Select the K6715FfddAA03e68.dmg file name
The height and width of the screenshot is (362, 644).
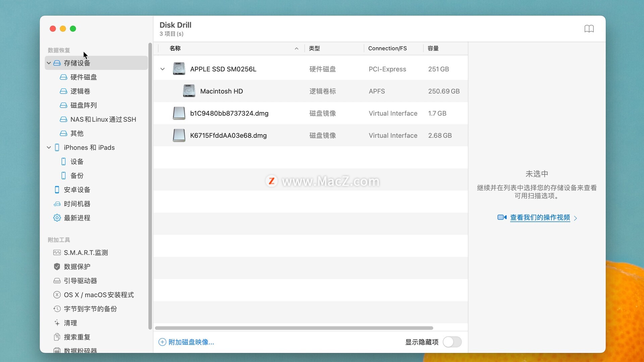pos(228,135)
